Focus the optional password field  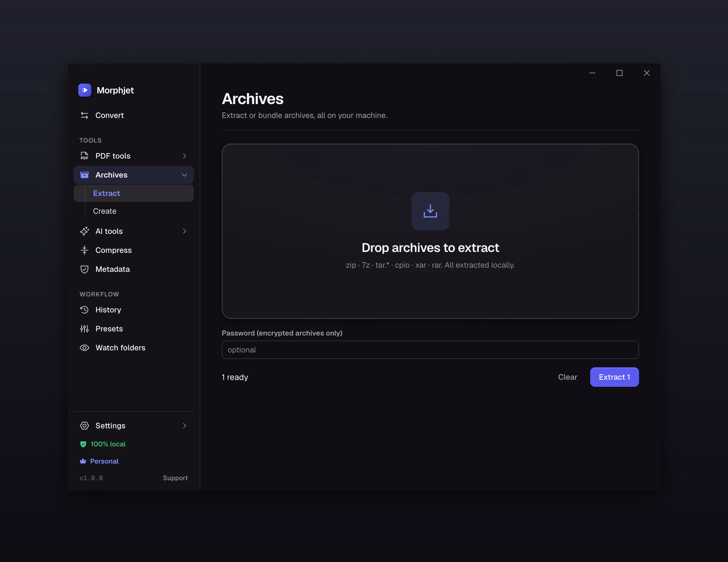(x=430, y=350)
